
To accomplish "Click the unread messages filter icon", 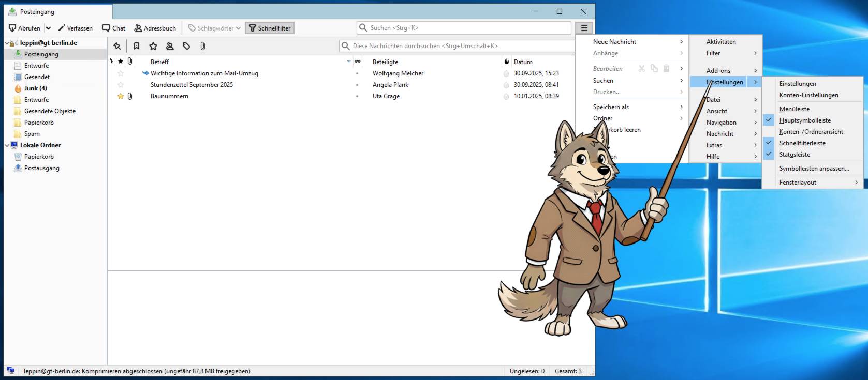I will (x=137, y=46).
